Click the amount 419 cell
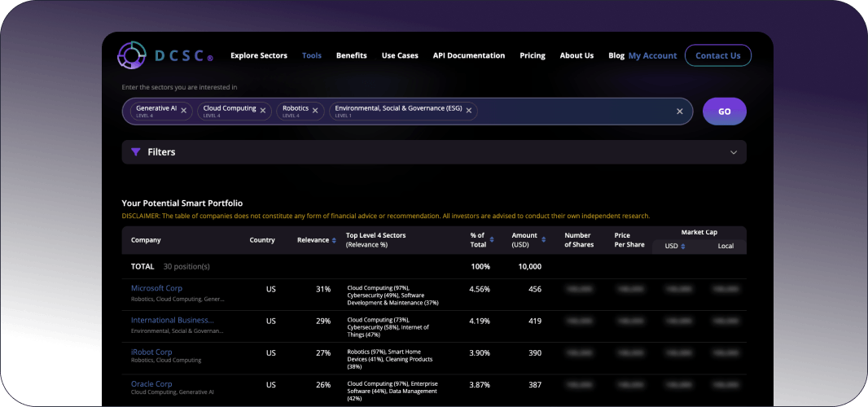This screenshot has height=407, width=868. 535,322
